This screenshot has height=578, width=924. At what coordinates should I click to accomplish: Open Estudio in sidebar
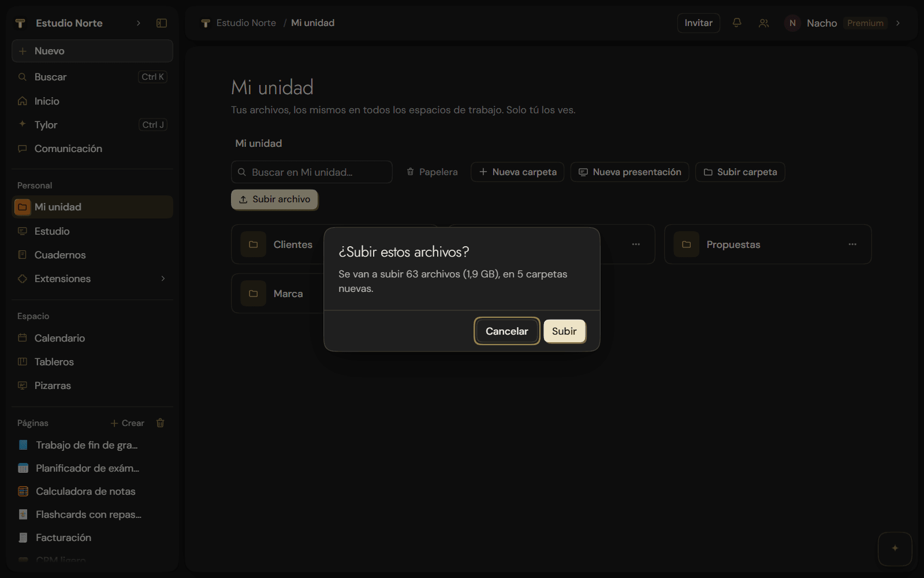click(x=92, y=231)
